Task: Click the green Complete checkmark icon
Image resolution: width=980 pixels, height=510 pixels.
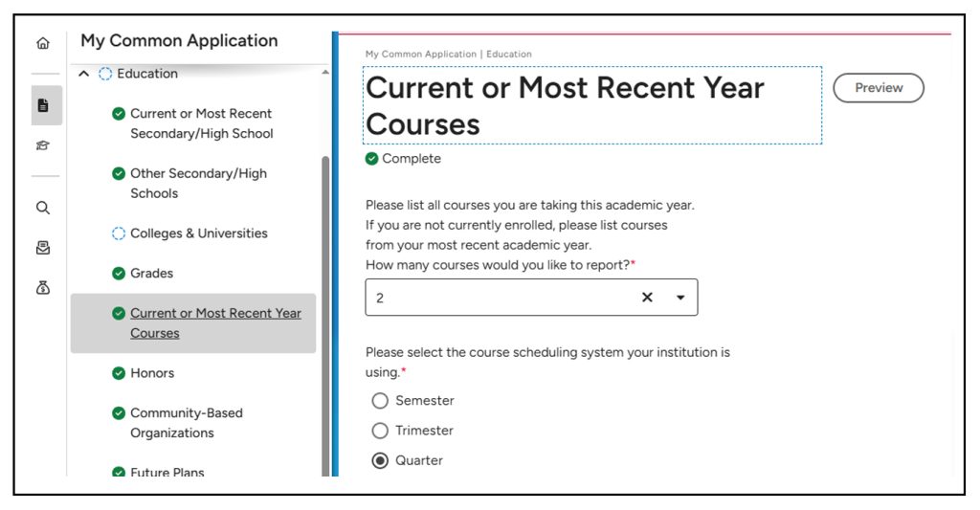Action: (372, 159)
